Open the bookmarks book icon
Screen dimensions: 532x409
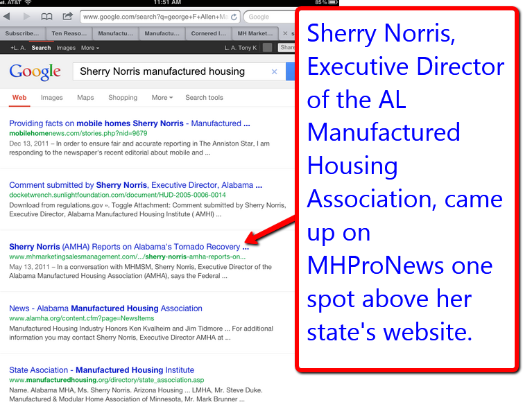point(46,16)
